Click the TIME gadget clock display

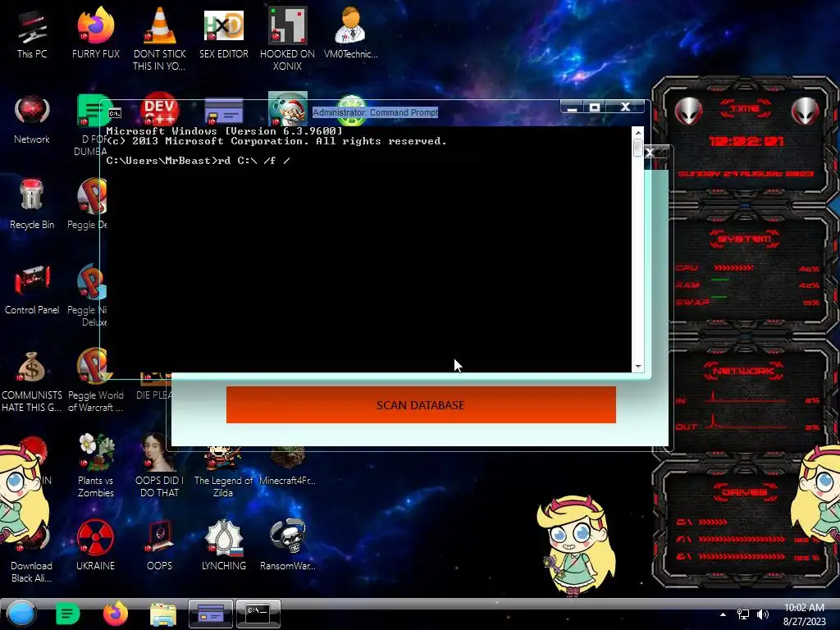pyautogui.click(x=746, y=141)
